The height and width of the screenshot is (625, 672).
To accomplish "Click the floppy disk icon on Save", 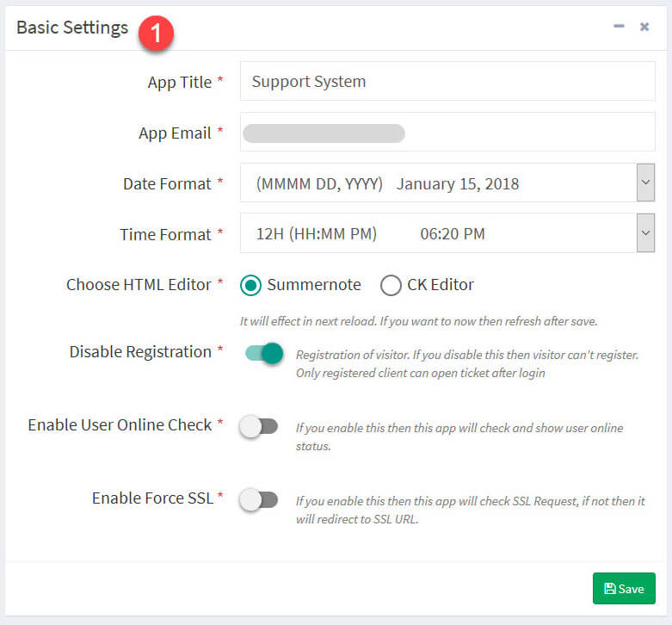I will [609, 589].
